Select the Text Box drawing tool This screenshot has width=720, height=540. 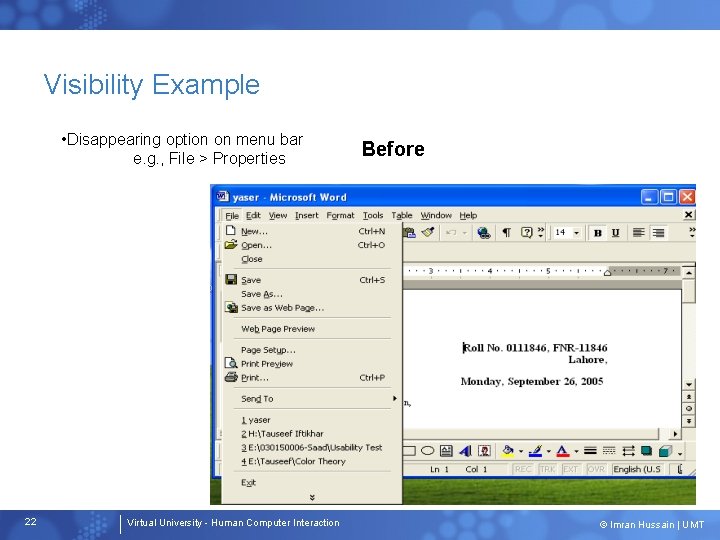[446, 451]
